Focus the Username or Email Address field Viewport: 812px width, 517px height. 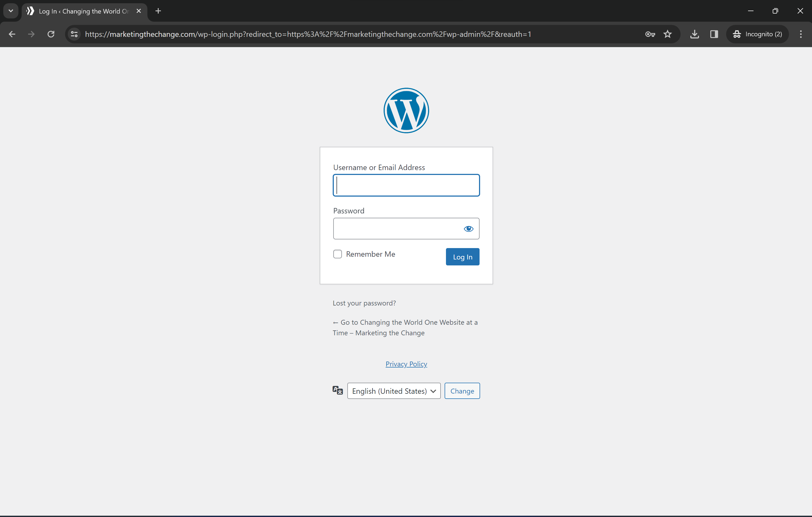406,185
